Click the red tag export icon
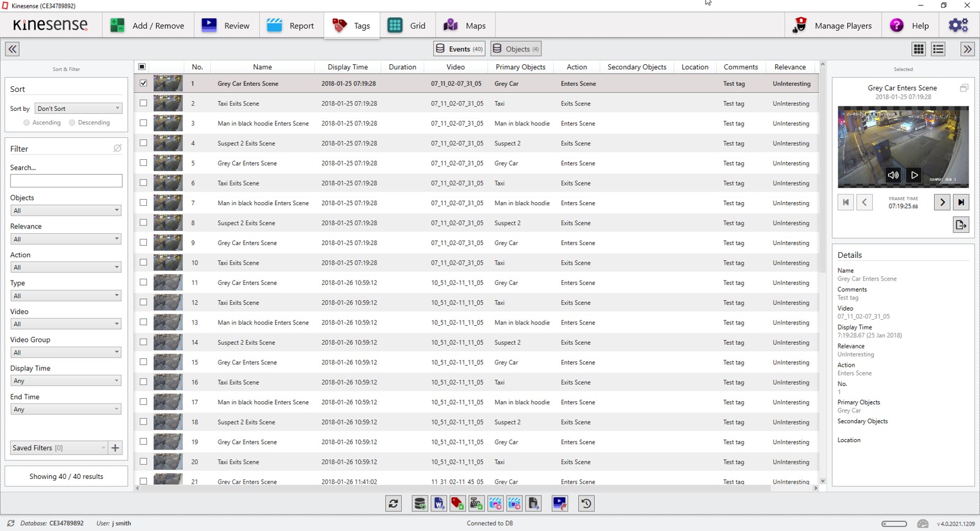Viewport: 980px width, 531px height. tap(458, 503)
